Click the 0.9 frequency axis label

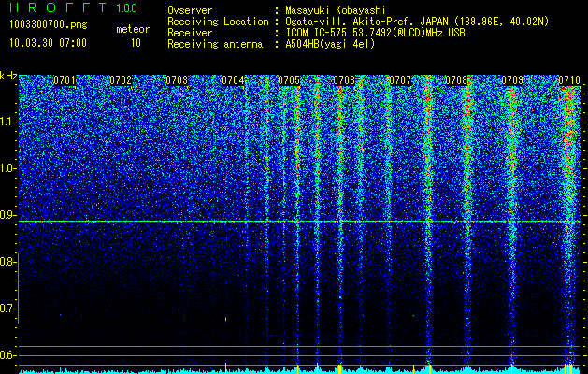(7, 215)
